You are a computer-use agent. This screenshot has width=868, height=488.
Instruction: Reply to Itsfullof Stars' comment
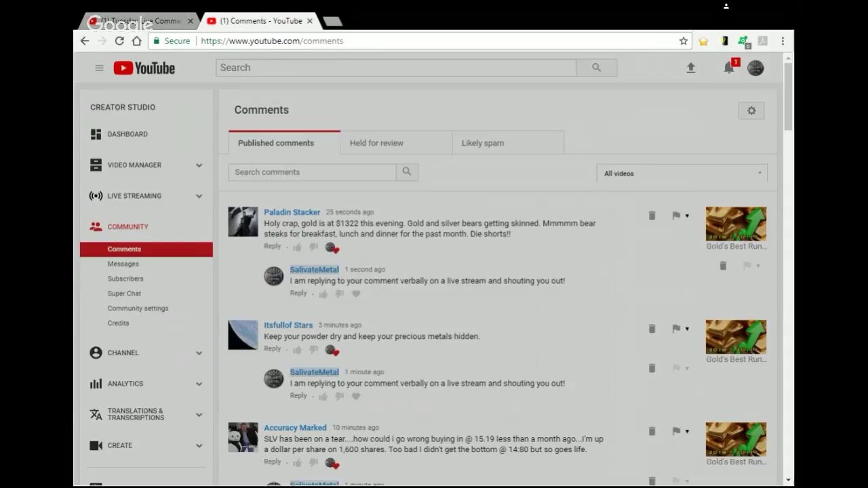(x=273, y=349)
